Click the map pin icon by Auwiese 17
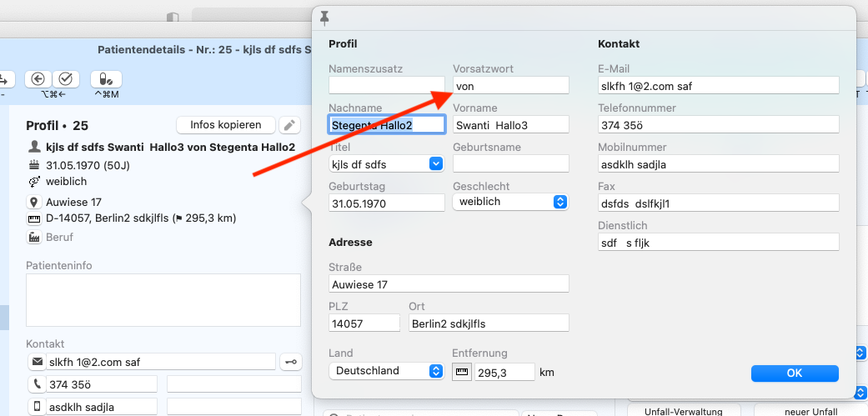868x416 pixels. click(34, 202)
